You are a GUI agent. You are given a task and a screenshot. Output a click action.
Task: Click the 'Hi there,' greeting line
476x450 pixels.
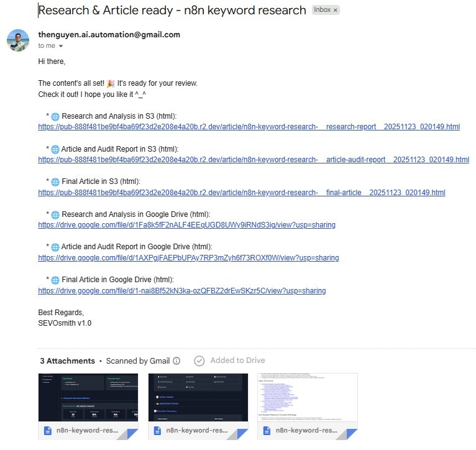[x=52, y=62]
